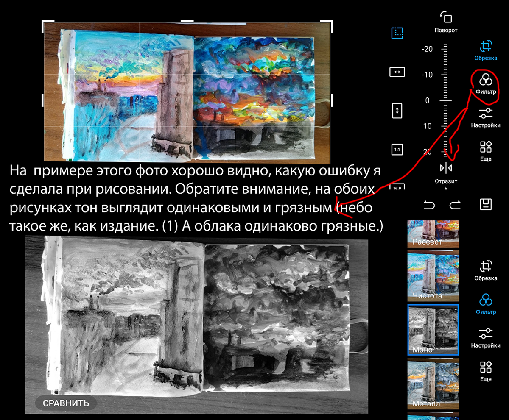Screen dimensions: 509x420
Task: Switch to the Фильтр tab at bottom right
Action: pyautogui.click(x=487, y=302)
